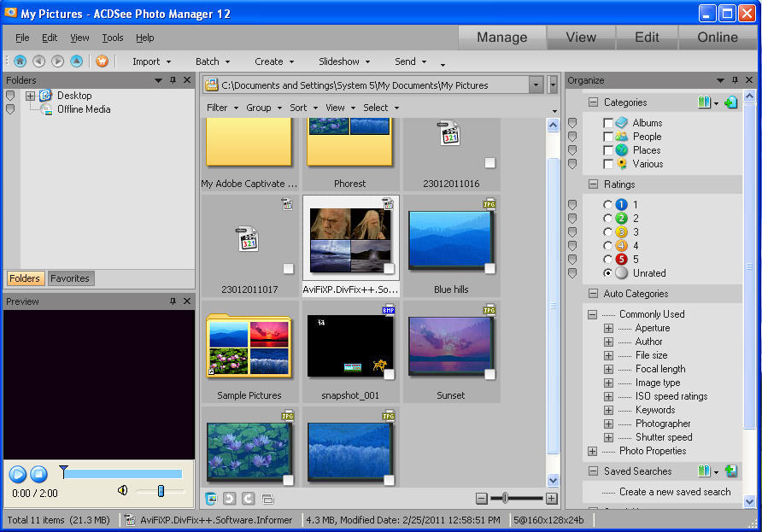Open the Tools menu
This screenshot has width=762, height=532.
coord(113,38)
